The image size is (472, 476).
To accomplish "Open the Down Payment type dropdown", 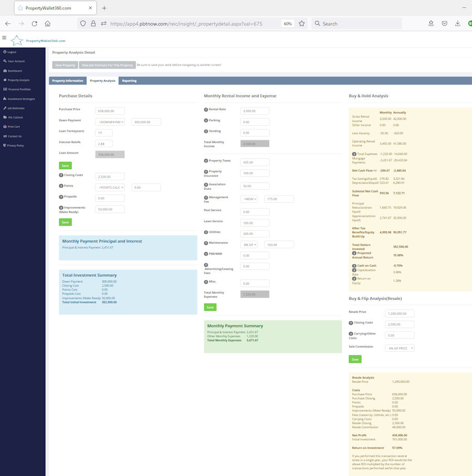I will [110, 122].
